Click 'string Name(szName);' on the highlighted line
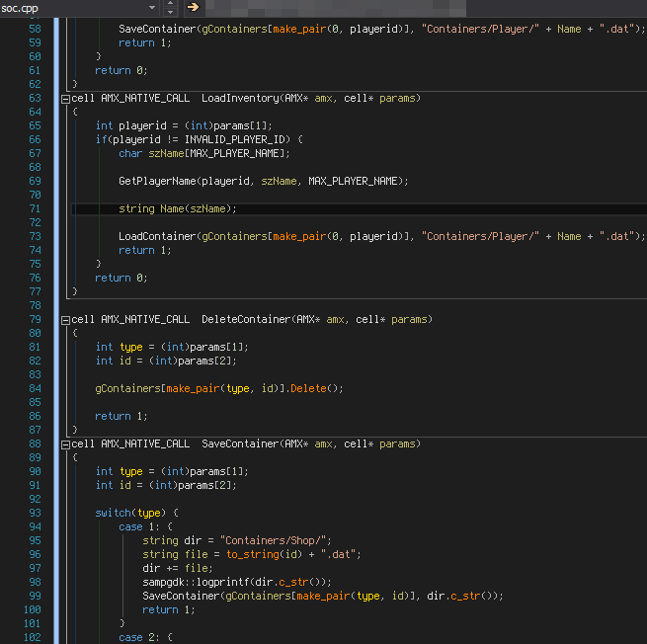Image resolution: width=647 pixels, height=644 pixels. [x=178, y=208]
